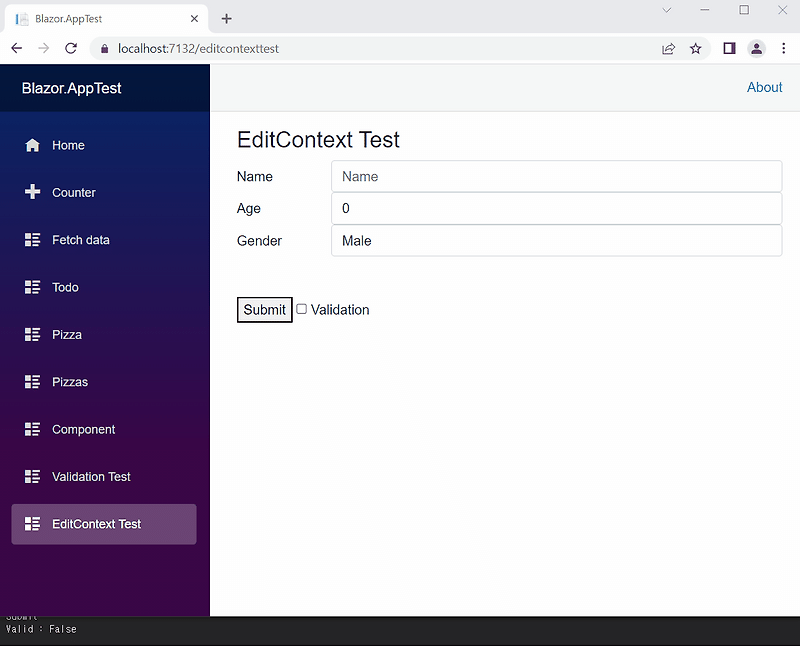Open the About link
Screen dimensions: 800x646
pyautogui.click(x=764, y=87)
